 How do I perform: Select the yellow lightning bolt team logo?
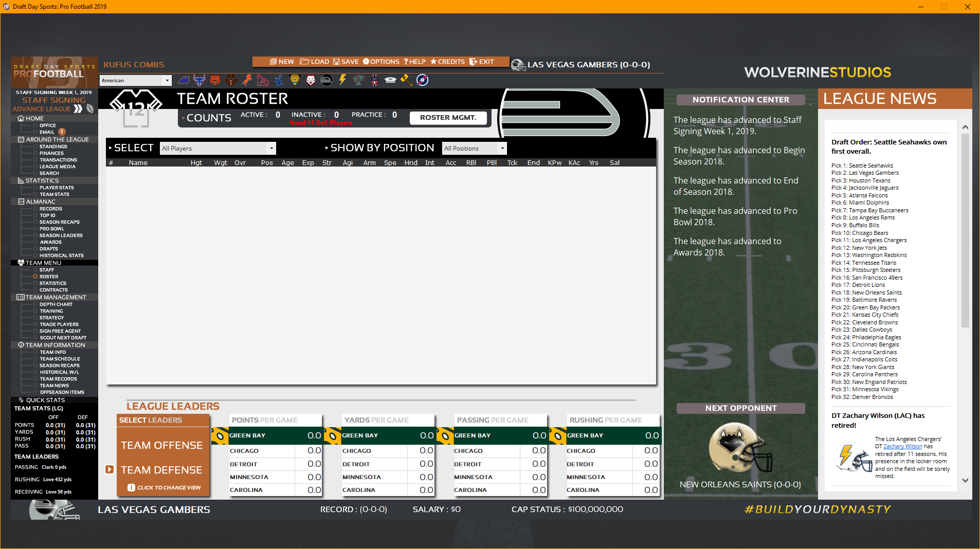(342, 80)
